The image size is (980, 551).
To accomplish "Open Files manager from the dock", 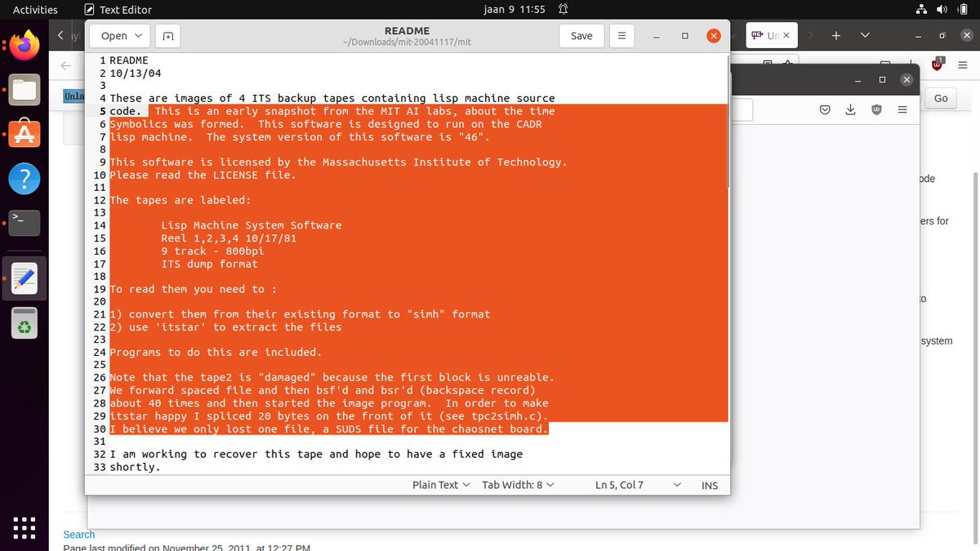I will tap(24, 89).
